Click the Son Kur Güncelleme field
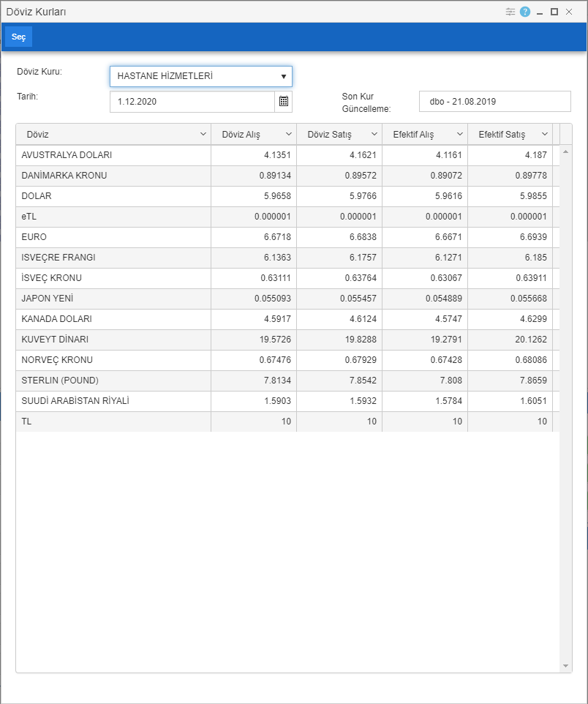Image resolution: width=588 pixels, height=704 pixels. 495,102
